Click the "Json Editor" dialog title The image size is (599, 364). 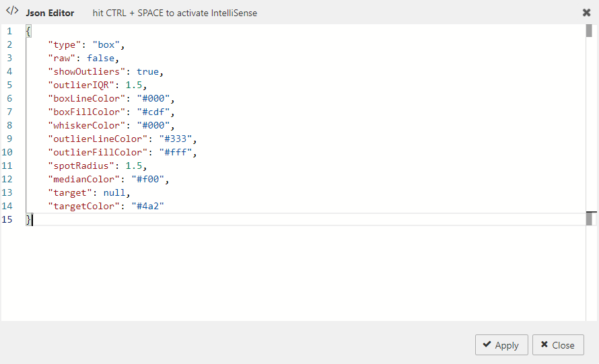click(50, 13)
